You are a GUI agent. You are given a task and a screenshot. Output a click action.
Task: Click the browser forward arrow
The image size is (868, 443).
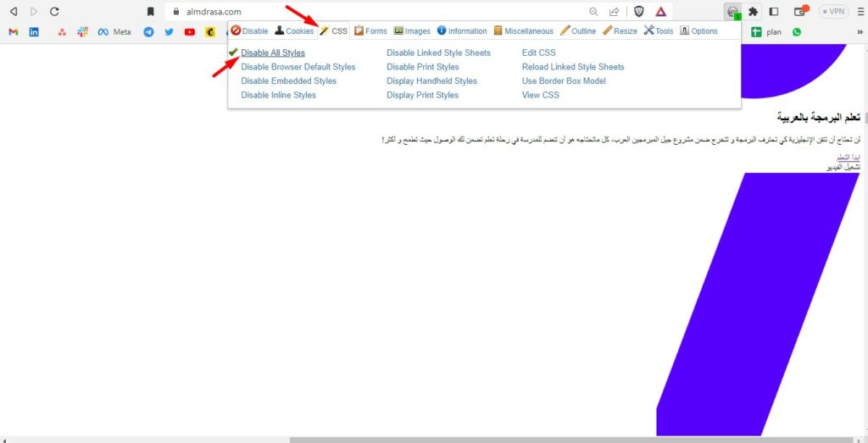click(34, 11)
